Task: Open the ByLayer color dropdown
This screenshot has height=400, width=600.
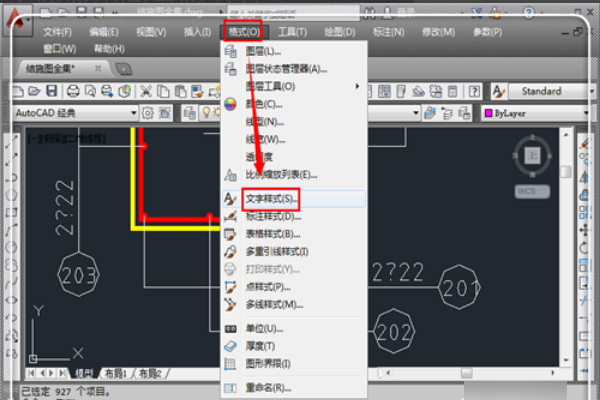Action: (585, 113)
